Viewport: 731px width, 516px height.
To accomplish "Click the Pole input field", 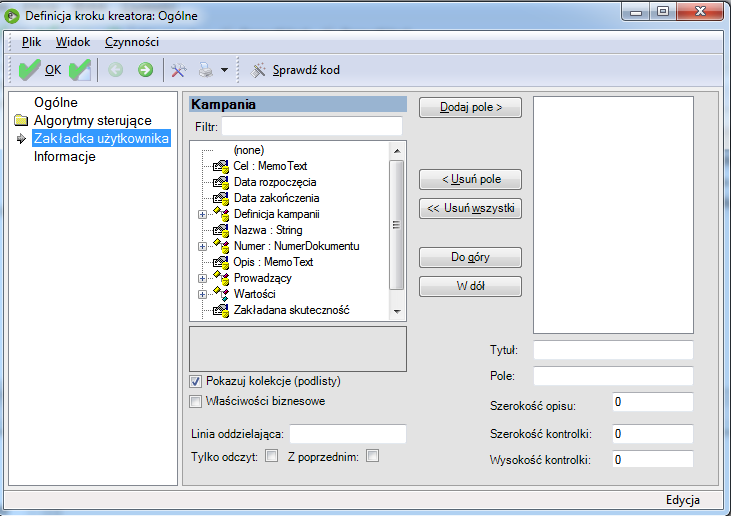I will pyautogui.click(x=613, y=376).
